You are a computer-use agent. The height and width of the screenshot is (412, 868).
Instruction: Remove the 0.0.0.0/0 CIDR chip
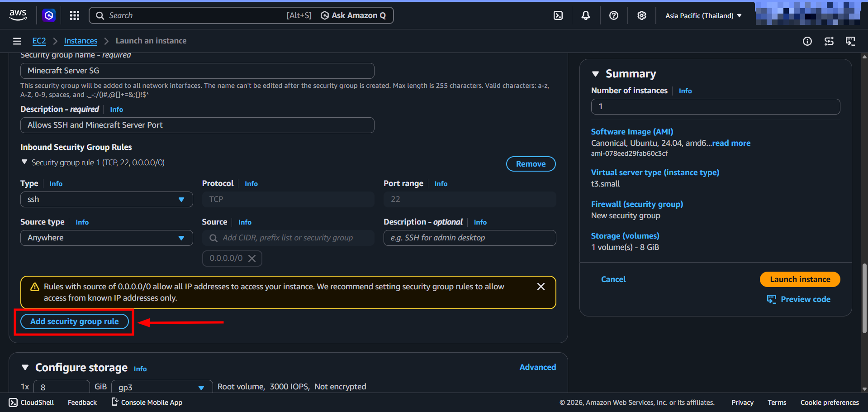(252, 258)
